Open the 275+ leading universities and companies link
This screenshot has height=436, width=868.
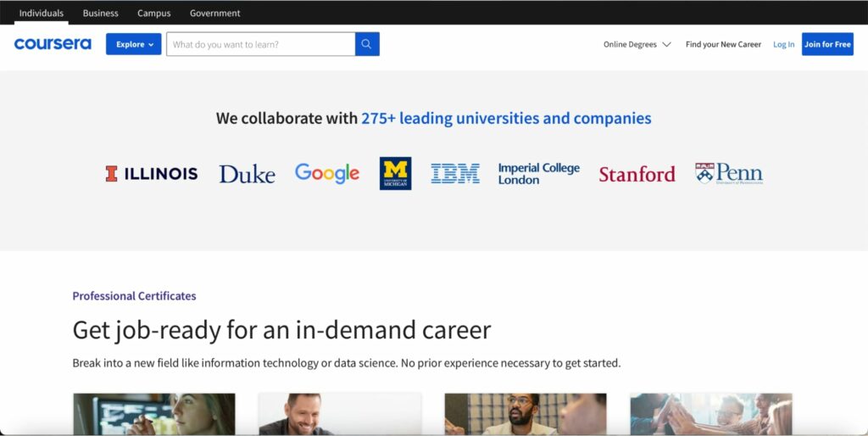coord(506,118)
